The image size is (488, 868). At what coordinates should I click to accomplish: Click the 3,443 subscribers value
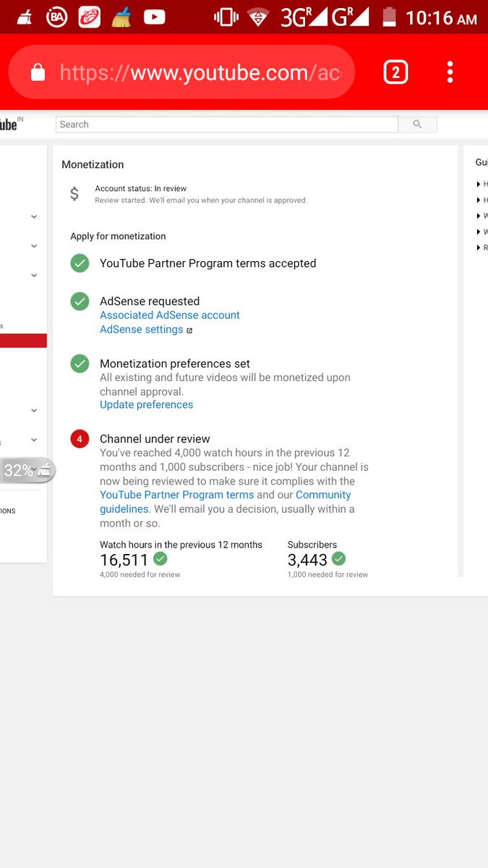click(307, 560)
